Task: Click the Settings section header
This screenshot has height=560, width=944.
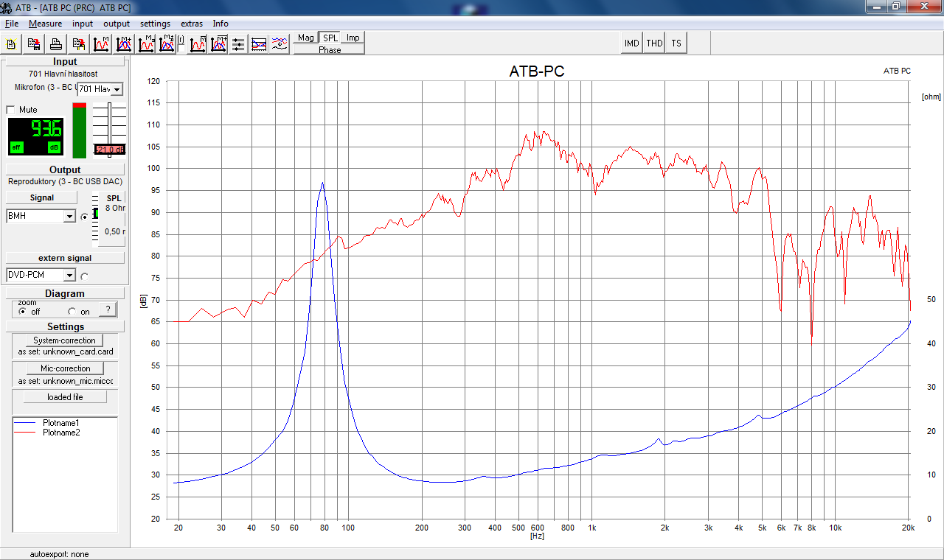Action: click(x=65, y=326)
